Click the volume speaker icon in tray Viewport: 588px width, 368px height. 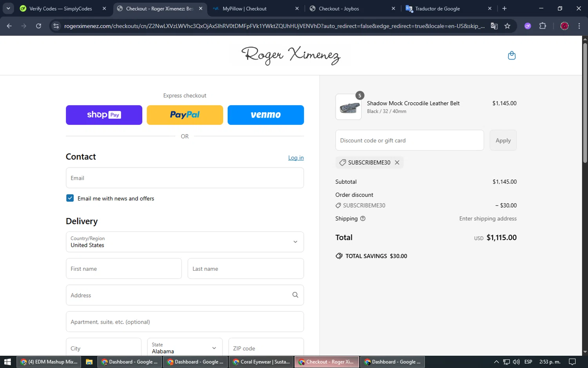pos(516,362)
